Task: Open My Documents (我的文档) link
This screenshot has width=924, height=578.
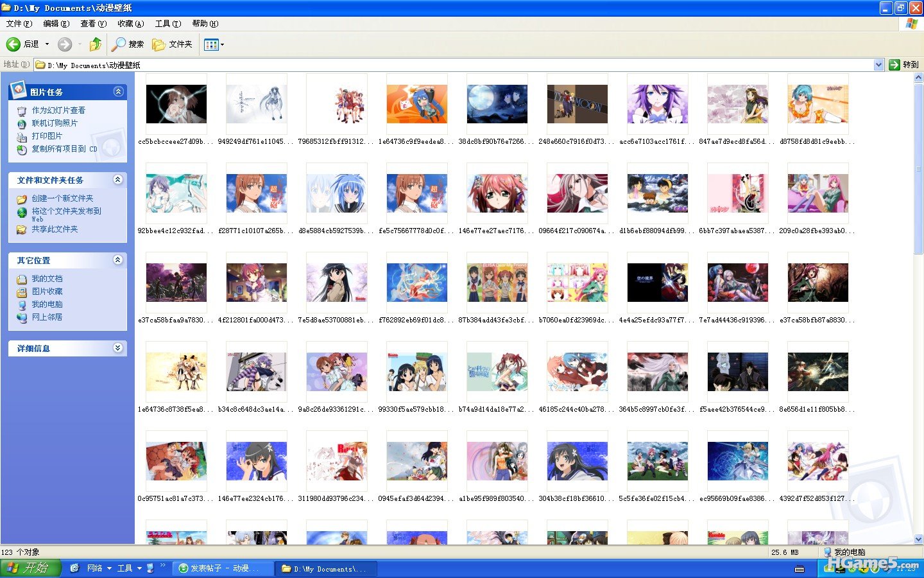Action: click(x=47, y=279)
